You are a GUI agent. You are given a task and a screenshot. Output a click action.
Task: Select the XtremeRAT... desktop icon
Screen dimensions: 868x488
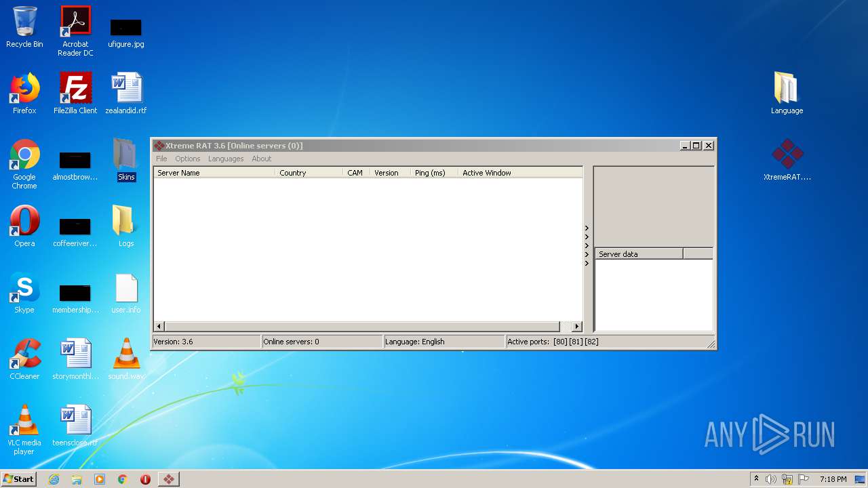tap(787, 160)
